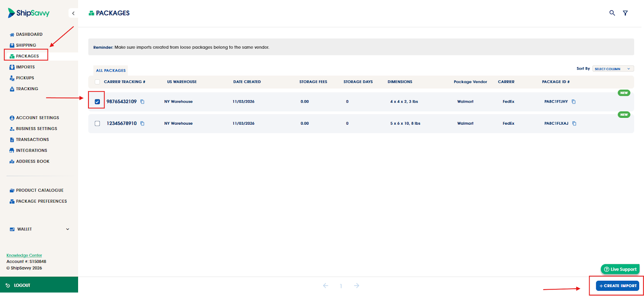Go to the next page arrow
The height and width of the screenshot is (296, 644).
point(357,286)
